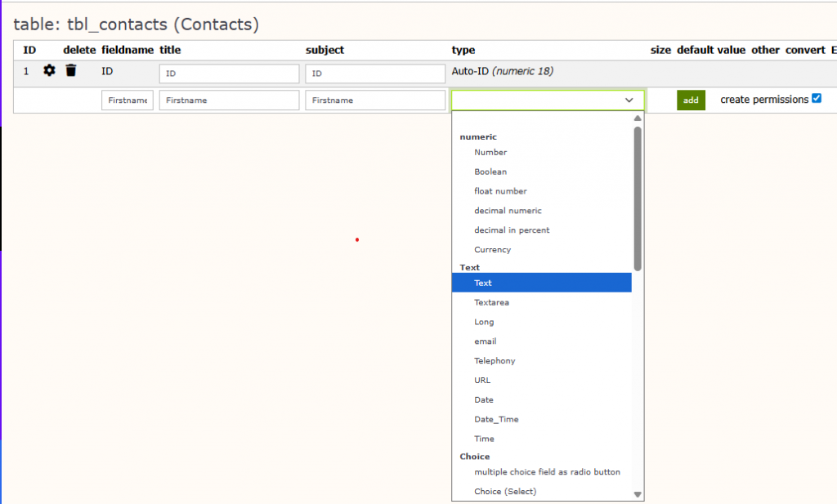Choose 'Textarea' from the type list
Viewport: 837px width, 504px height.
(x=491, y=302)
